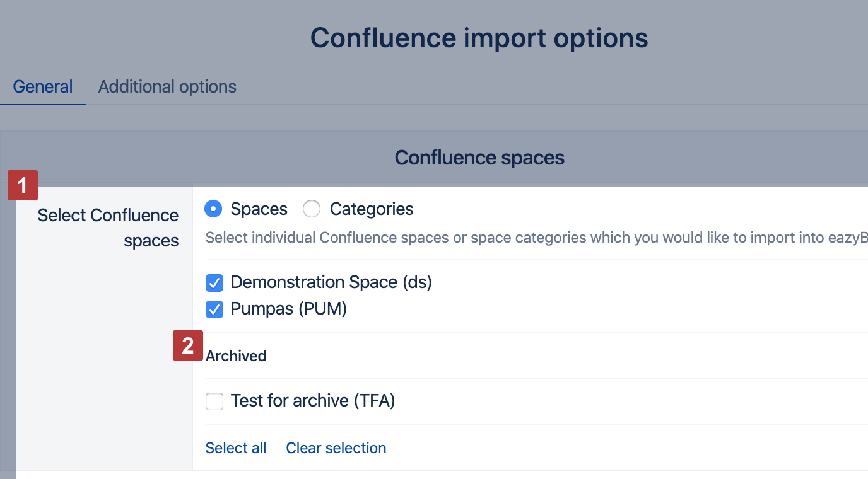868x479 pixels.
Task: Click the Demonstration Space (ds) label text
Action: [331, 282]
